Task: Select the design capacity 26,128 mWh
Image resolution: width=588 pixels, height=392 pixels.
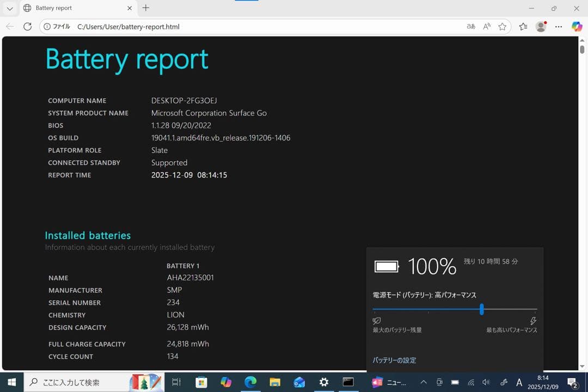Action: click(188, 327)
